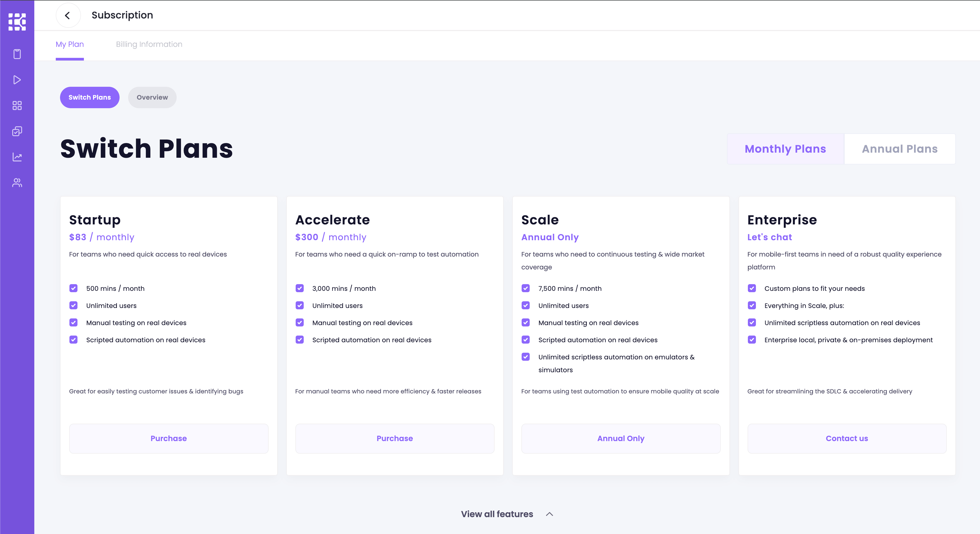Click the Let's chat label
The width and height of the screenshot is (980, 534).
click(770, 237)
